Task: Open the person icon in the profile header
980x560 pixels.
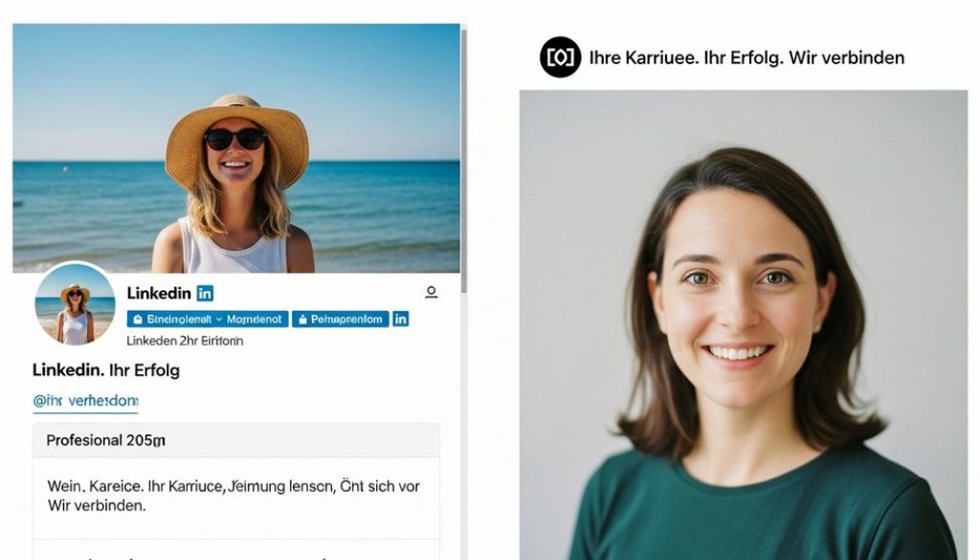Action: pyautogui.click(x=431, y=292)
